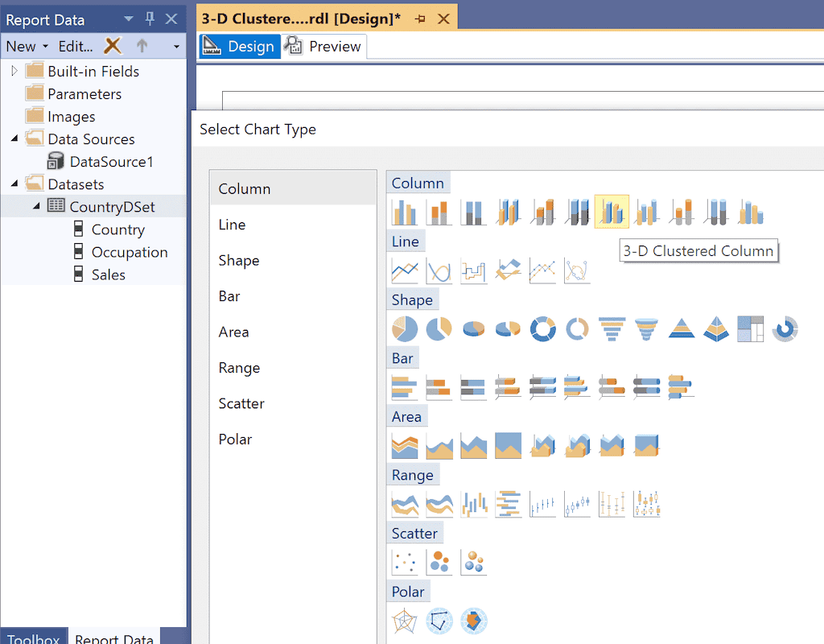The width and height of the screenshot is (824, 644).
Task: Select the Bar category in chart type list
Action: click(229, 295)
